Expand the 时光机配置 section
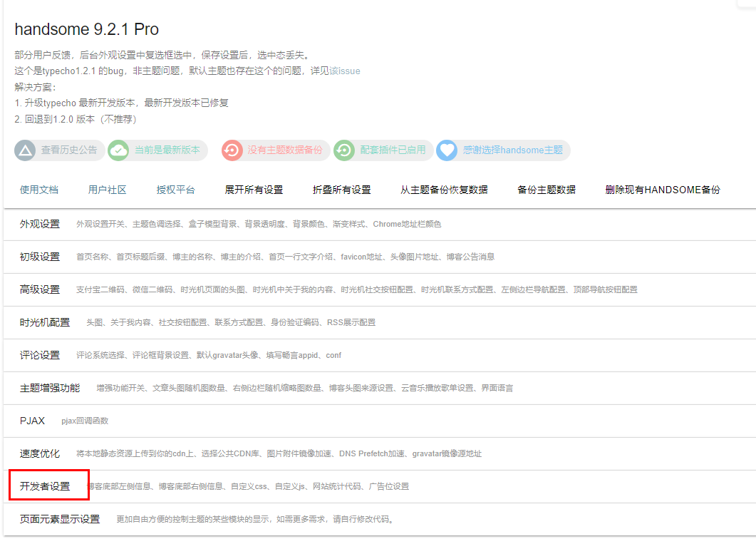 coord(380,323)
